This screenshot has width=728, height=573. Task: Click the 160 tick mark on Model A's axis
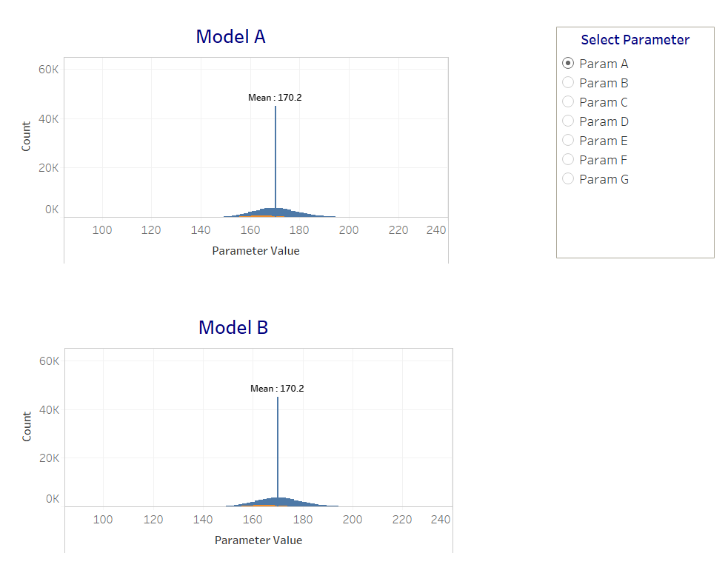click(x=250, y=229)
